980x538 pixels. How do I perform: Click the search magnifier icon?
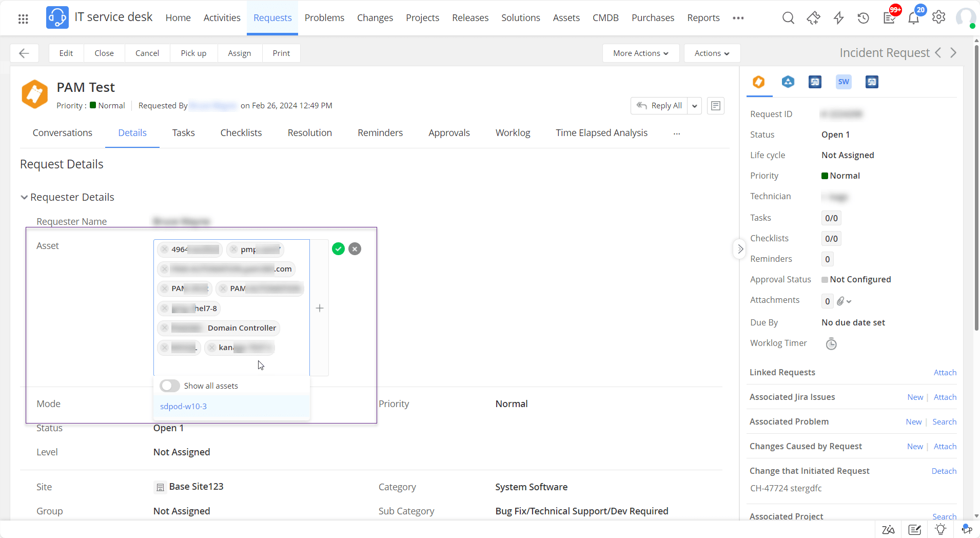coord(788,18)
